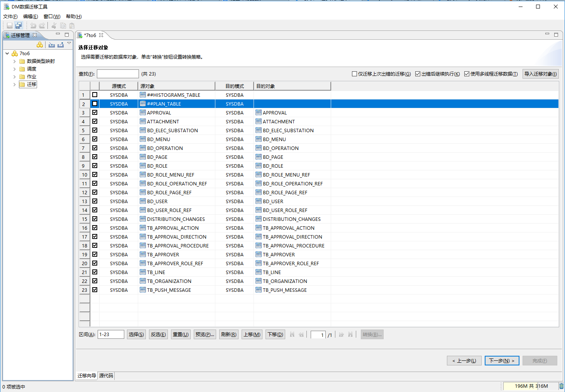Click the 区间(A) range input field

(111, 335)
